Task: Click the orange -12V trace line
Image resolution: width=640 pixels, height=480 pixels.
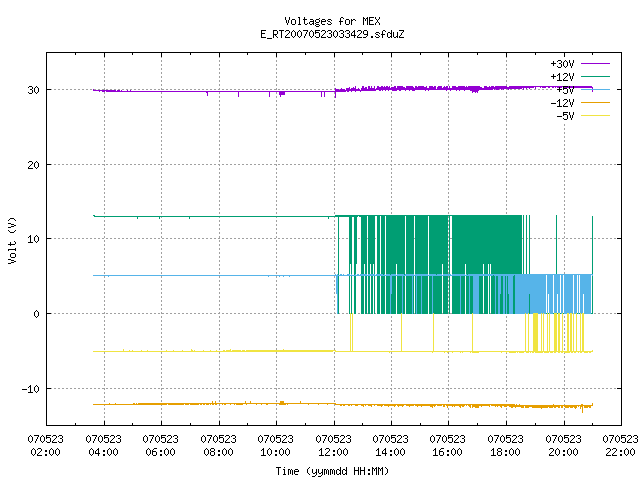Action: tap(343, 404)
